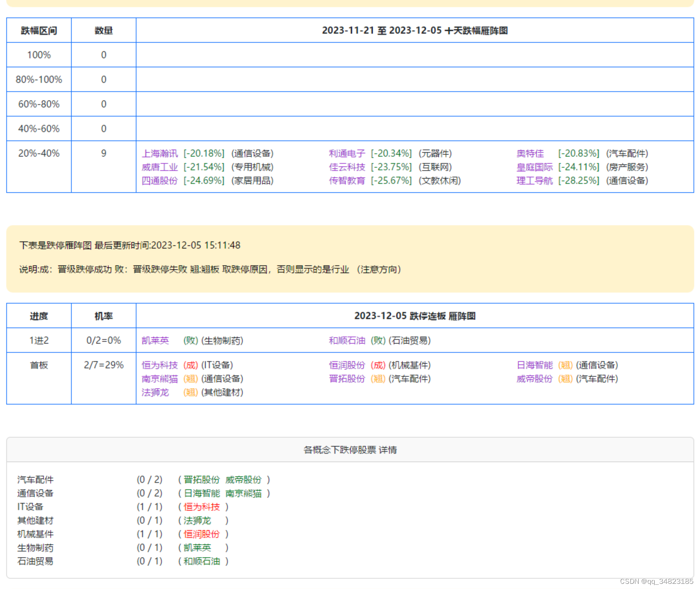Open the 理工导航 stock link
Screen dimensions: 700x589
(x=534, y=181)
